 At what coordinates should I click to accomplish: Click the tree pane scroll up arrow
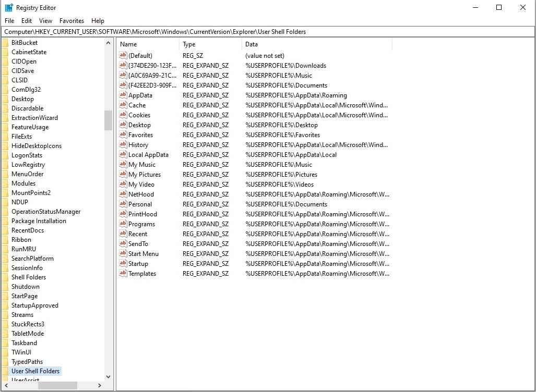tap(109, 43)
